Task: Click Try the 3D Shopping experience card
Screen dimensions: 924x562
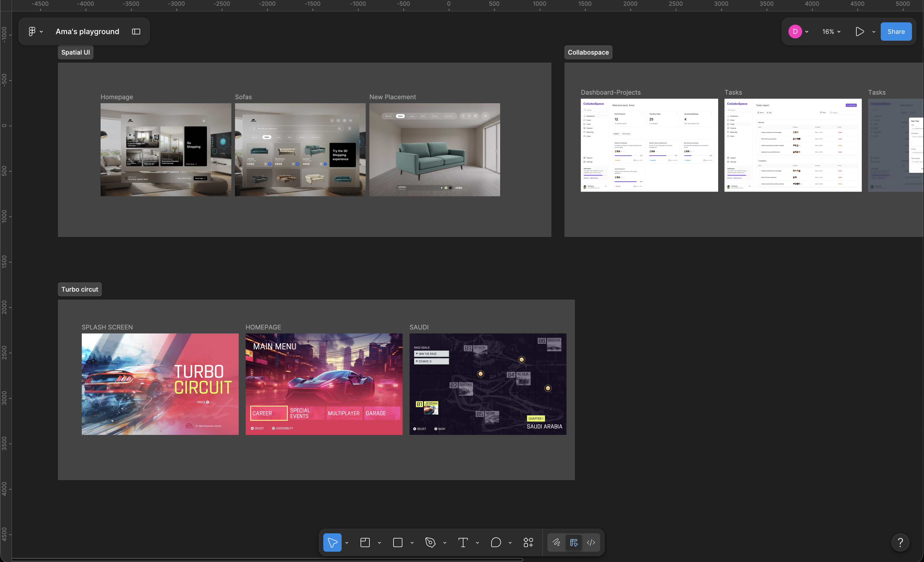Action: pos(342,155)
